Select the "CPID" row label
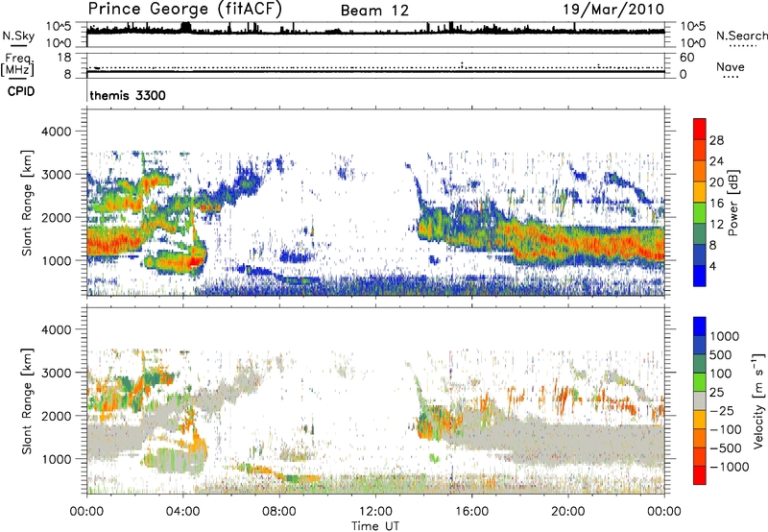The image size is (768, 532). (x=21, y=91)
